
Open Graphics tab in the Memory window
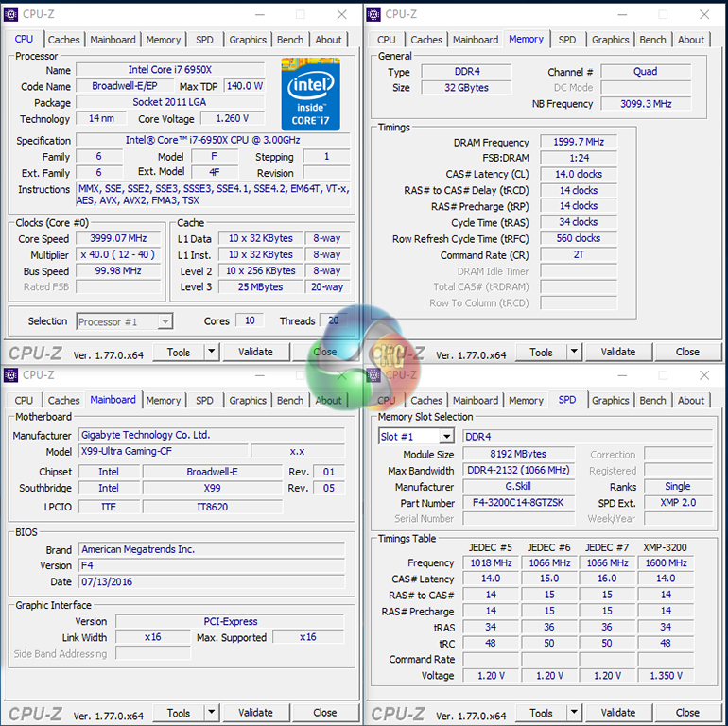click(x=610, y=40)
